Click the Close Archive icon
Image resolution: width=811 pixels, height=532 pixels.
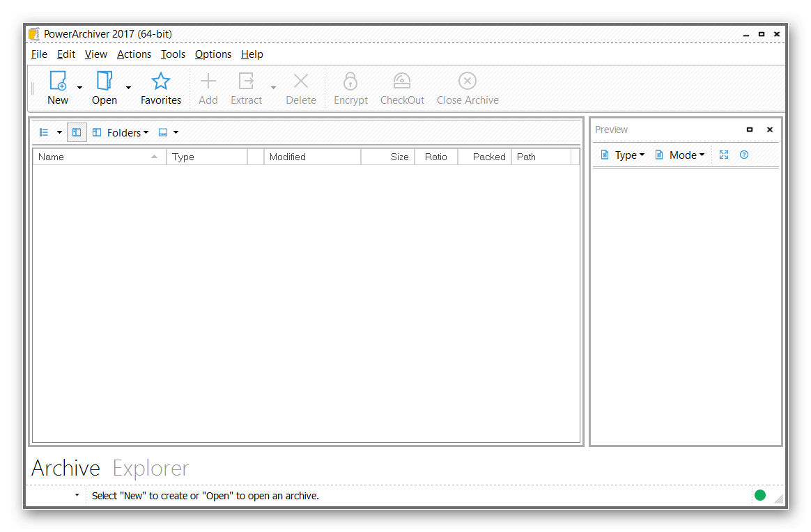coord(468,81)
